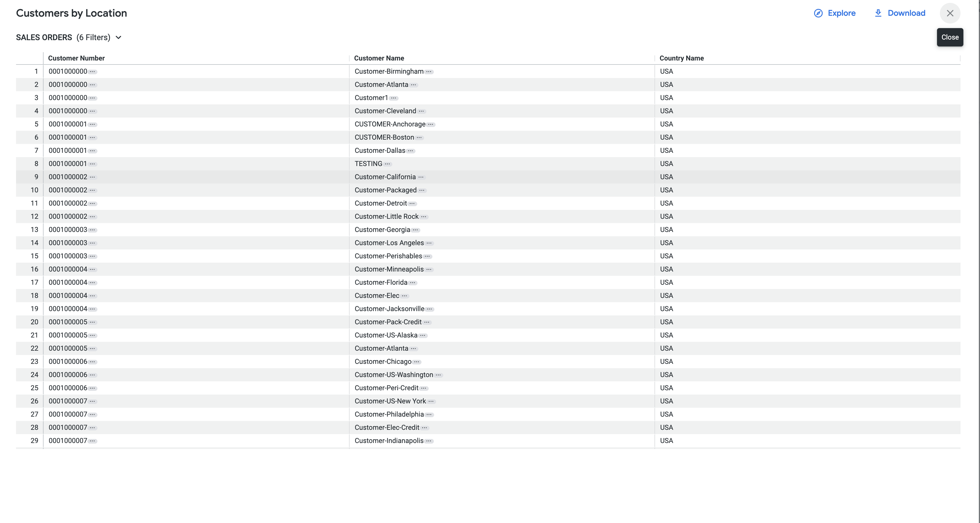Select customer number in row 5
This screenshot has height=523, width=980.
[68, 124]
